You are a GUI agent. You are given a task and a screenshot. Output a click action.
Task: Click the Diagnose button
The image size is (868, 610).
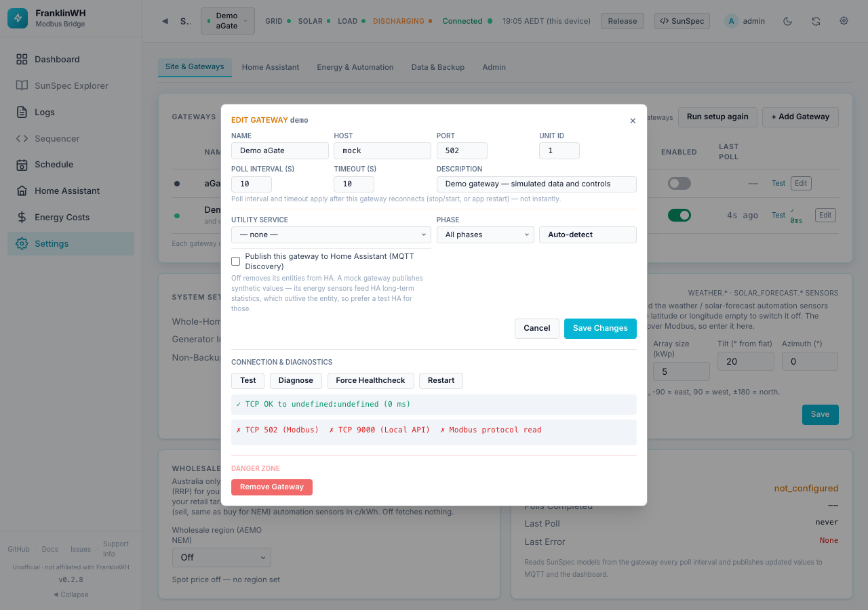pos(296,380)
